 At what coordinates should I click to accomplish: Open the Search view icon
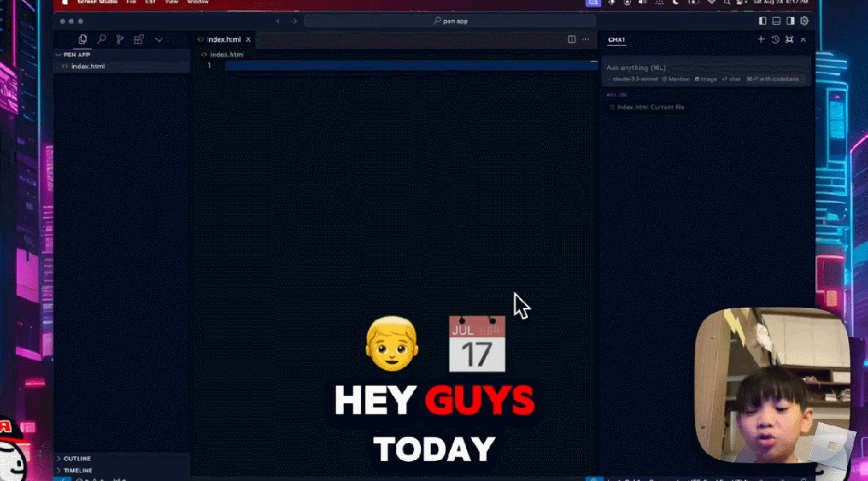101,39
